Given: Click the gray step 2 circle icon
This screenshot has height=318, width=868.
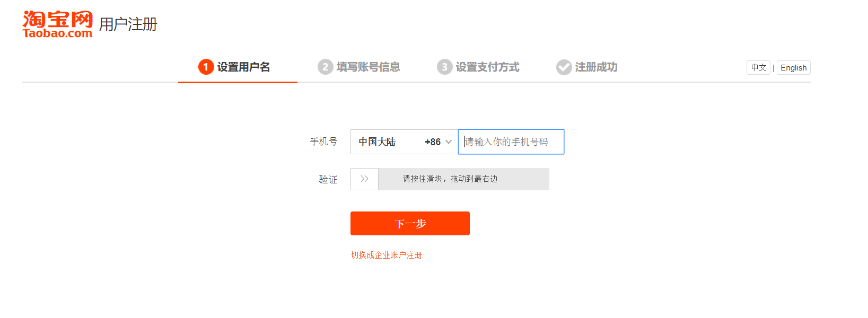Looking at the screenshot, I should pos(325,67).
